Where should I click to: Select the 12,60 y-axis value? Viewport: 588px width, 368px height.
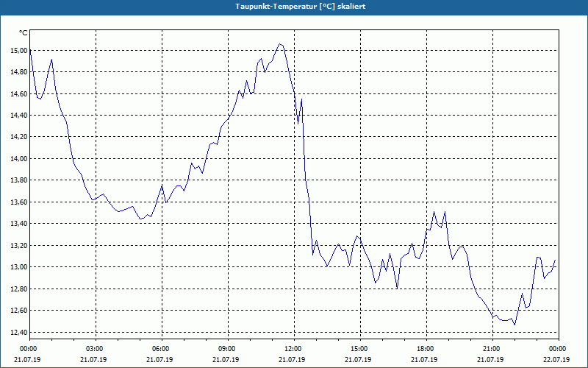(x=18, y=311)
